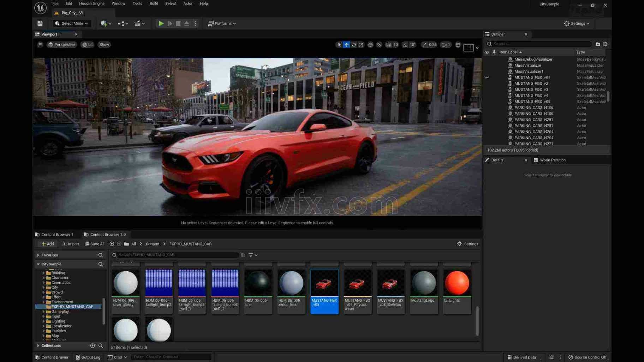Open the grid snap size value 10
This screenshot has height=362, width=644.
[x=396, y=45]
